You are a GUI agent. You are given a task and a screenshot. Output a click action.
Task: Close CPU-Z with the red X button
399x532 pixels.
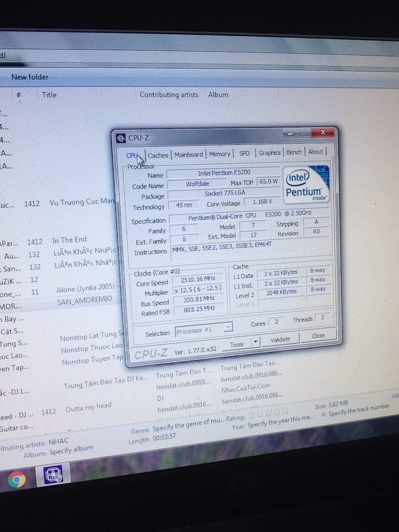tap(323, 133)
